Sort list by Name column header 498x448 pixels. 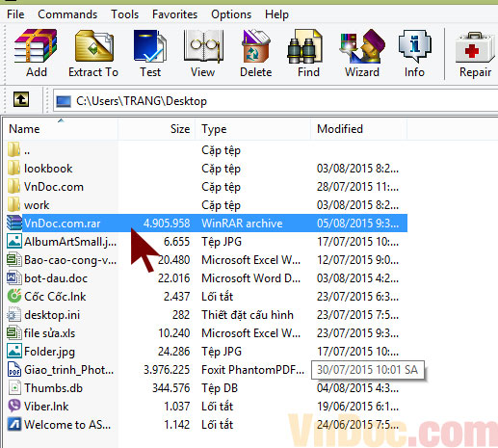tap(61, 129)
